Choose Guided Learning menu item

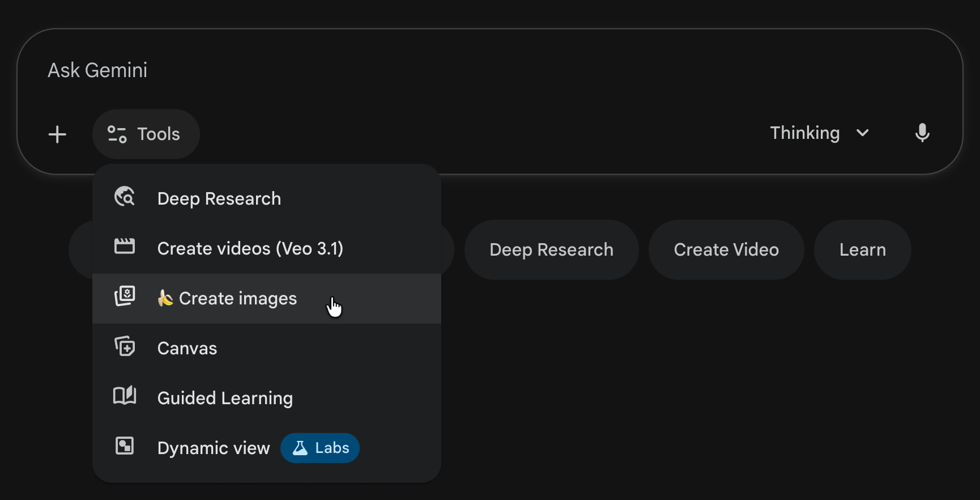coord(267,398)
